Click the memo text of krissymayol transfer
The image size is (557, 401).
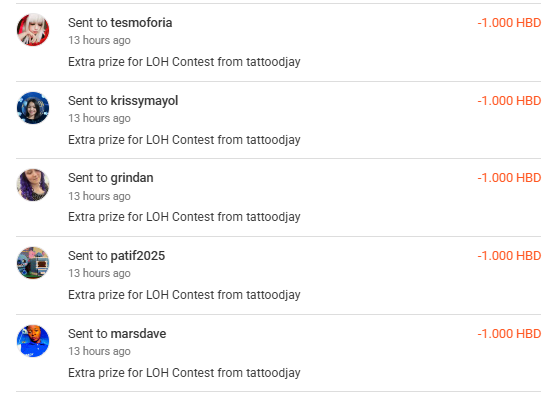184,140
